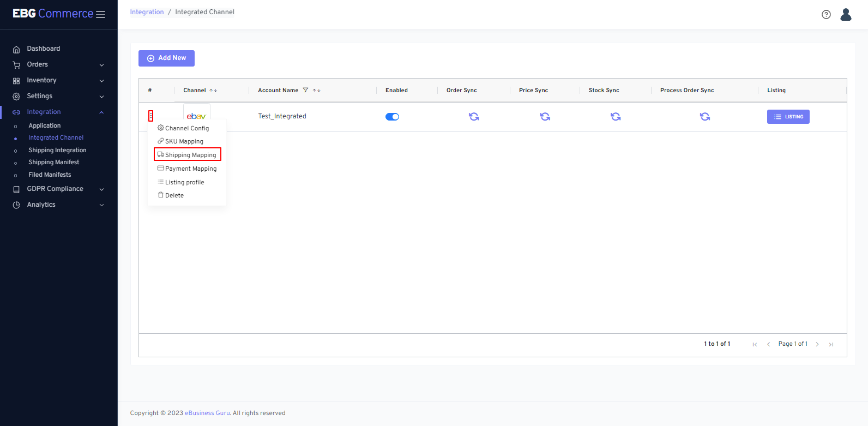868x426 pixels.
Task: Run the Process Order Sync icon
Action: 705,117
